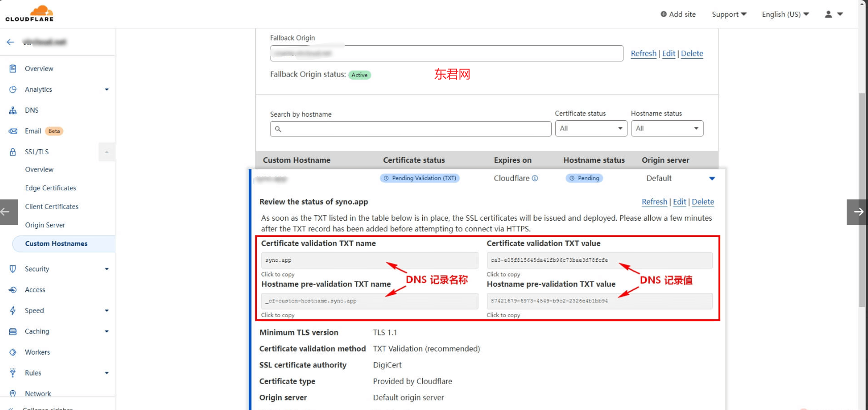Expand the Security sidebar section
The width and height of the screenshot is (868, 410).
[107, 269]
